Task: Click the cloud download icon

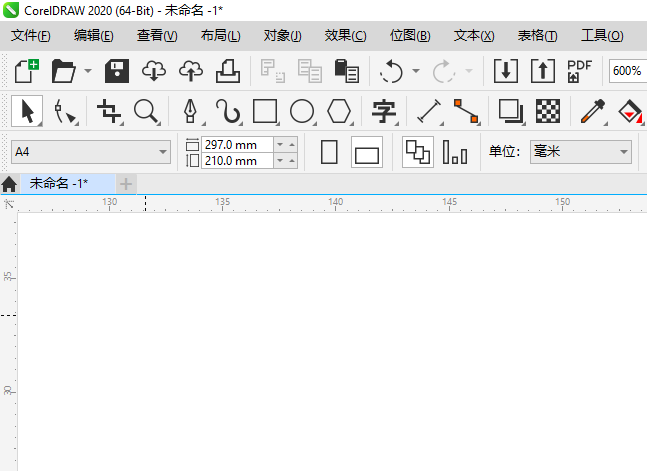Action: (154, 71)
